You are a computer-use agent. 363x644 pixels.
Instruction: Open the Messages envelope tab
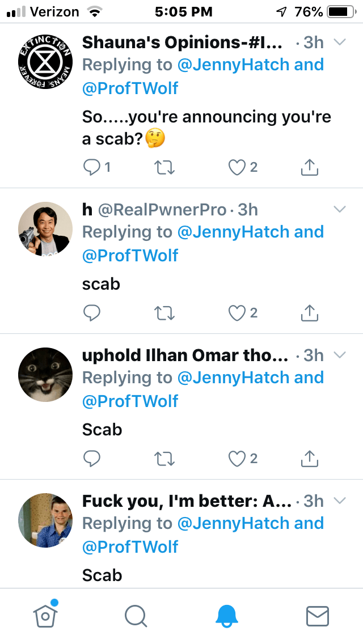(318, 615)
